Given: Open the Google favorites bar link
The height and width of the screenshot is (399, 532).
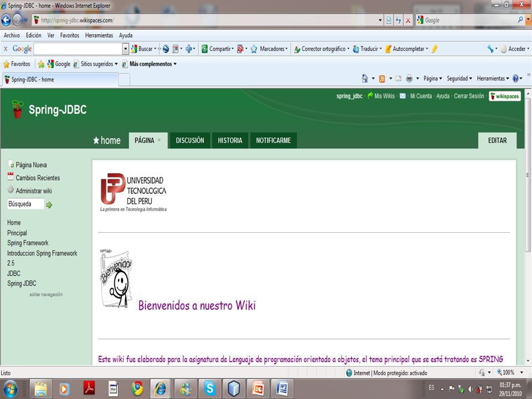Looking at the screenshot, I should coord(59,64).
